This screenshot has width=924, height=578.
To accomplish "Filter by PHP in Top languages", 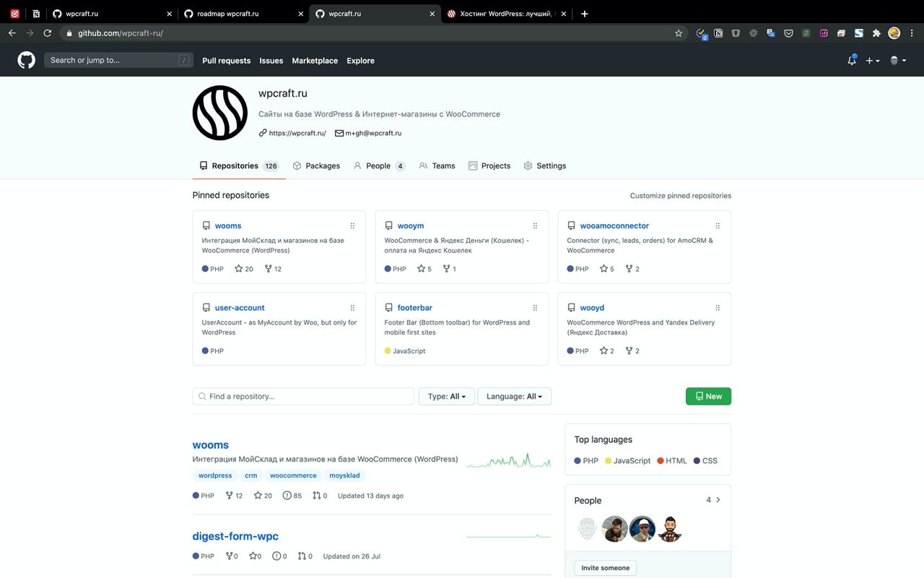I will [x=586, y=461].
